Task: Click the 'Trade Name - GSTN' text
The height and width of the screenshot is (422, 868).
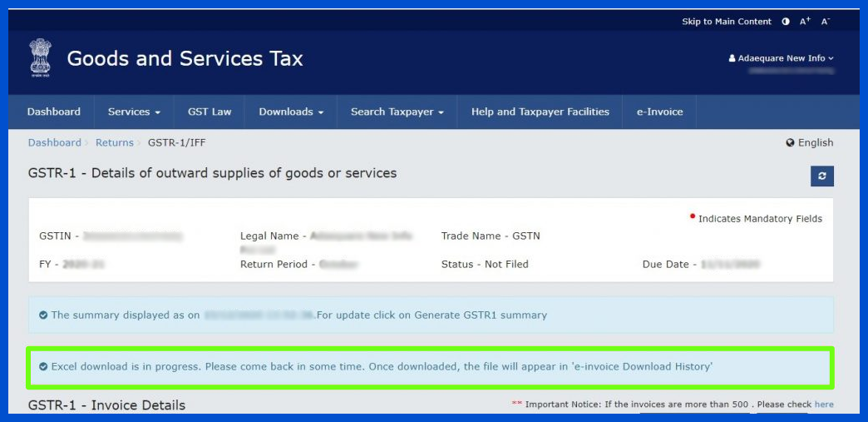Action: click(491, 236)
